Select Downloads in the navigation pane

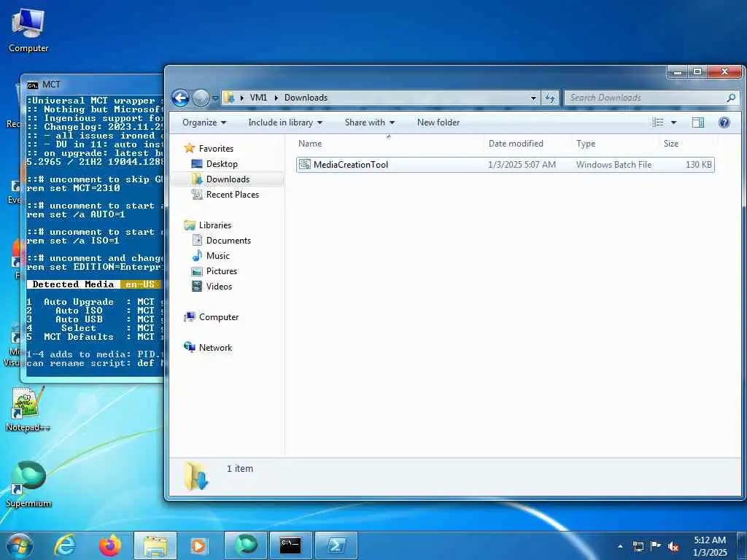228,179
